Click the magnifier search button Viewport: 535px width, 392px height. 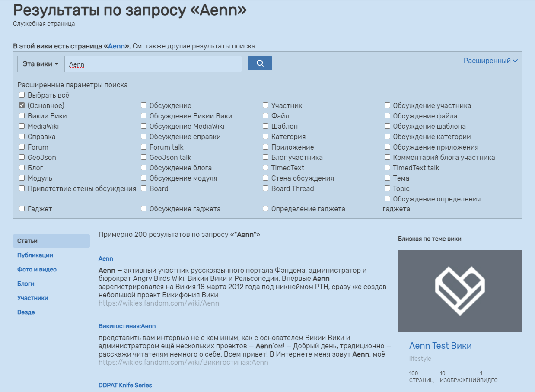pyautogui.click(x=260, y=63)
